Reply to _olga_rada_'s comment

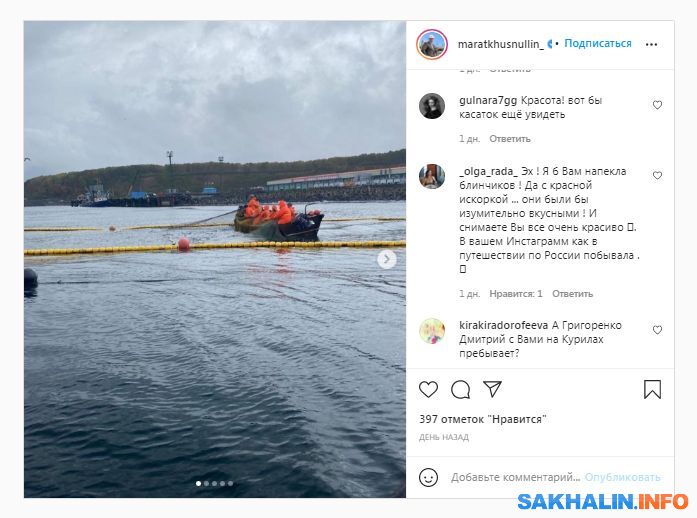point(573,294)
